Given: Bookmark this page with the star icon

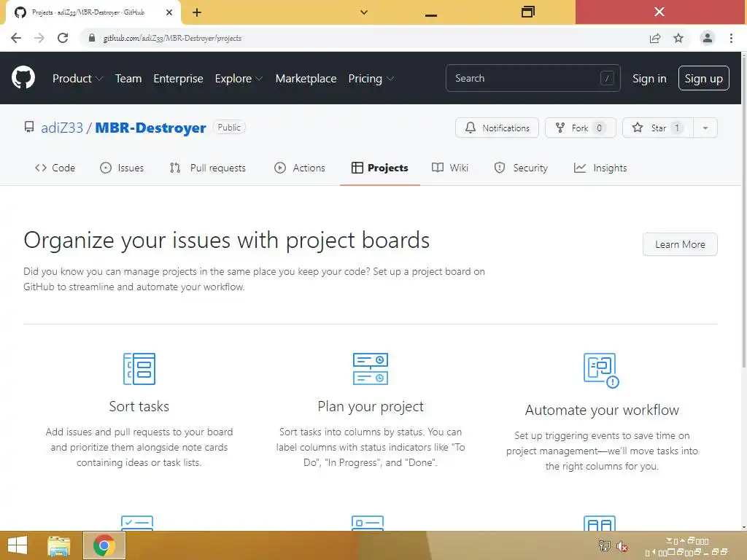Looking at the screenshot, I should click(678, 38).
